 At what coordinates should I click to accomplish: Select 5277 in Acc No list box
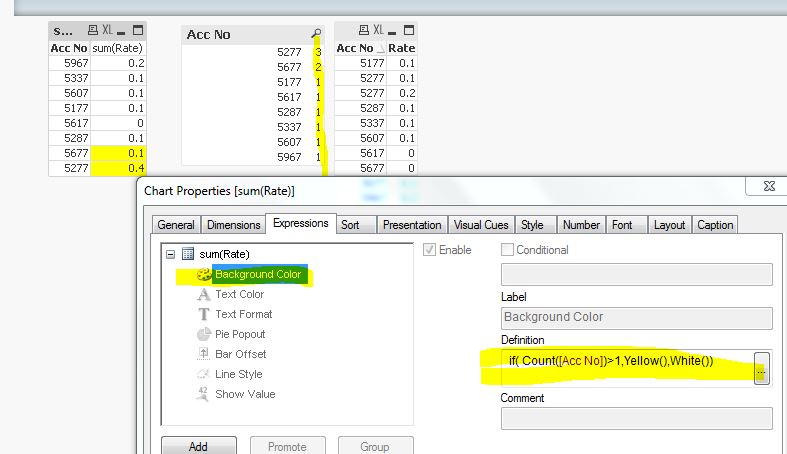pos(251,52)
